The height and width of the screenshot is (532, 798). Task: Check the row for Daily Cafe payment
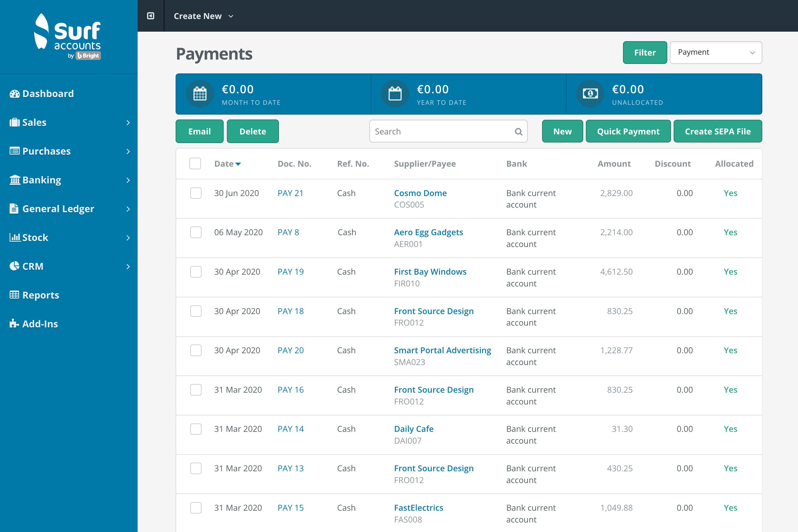(195, 429)
